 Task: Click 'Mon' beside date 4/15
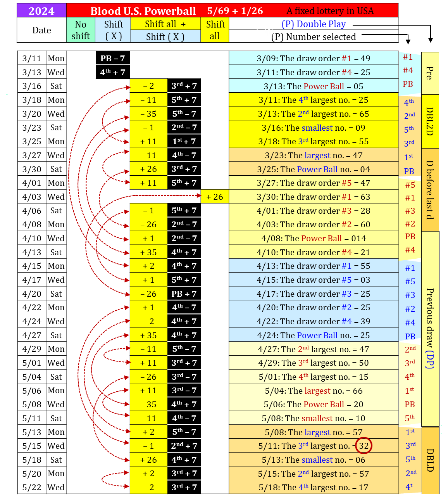point(56,266)
